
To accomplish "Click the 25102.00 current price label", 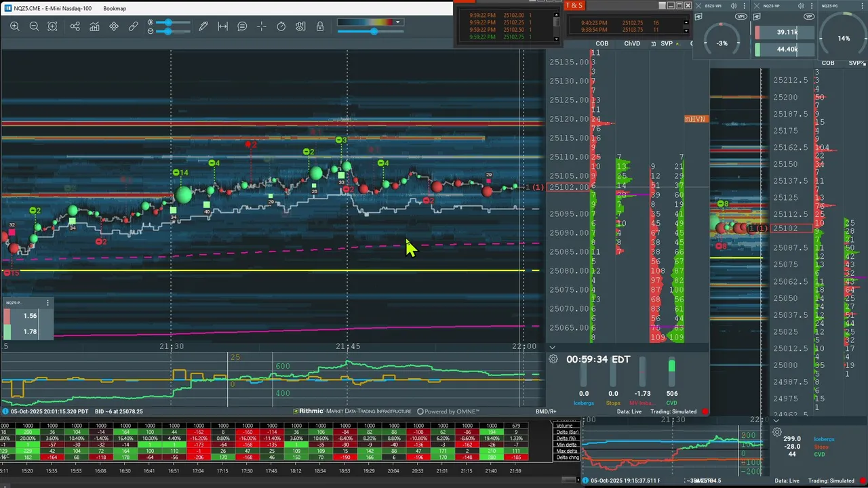I will 568,187.
